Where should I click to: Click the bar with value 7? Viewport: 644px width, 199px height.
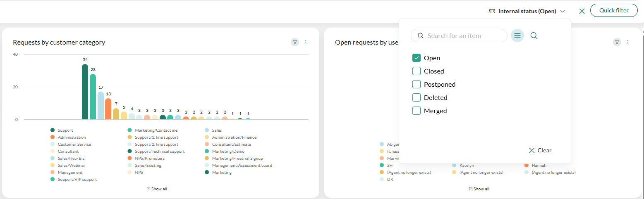pos(116,114)
